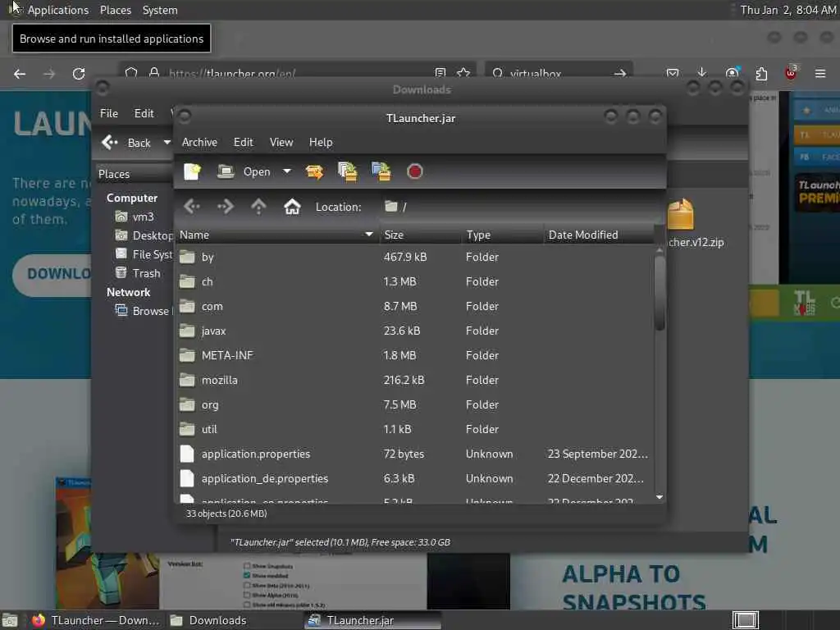Click the 23 September date cell
This screenshot has height=630, width=840.
click(597, 454)
